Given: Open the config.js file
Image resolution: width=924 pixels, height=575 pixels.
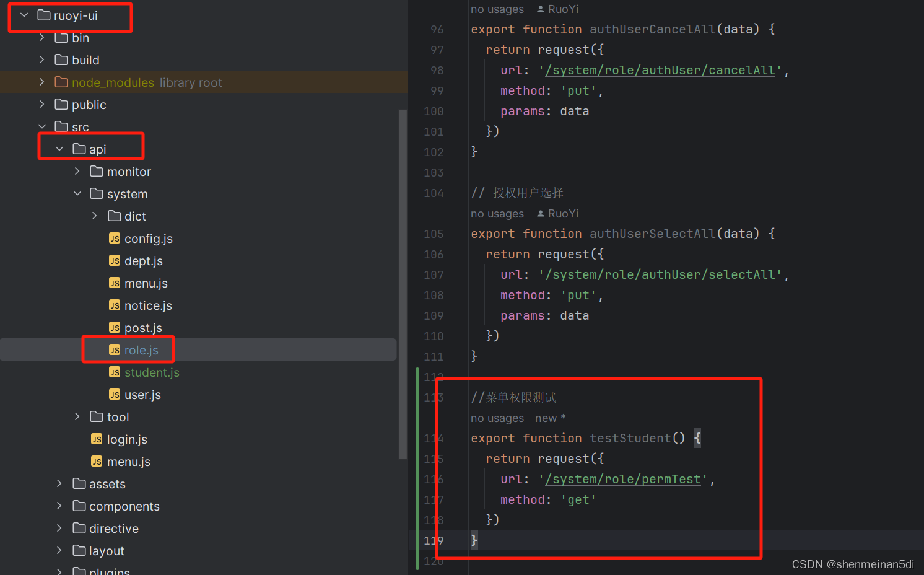Looking at the screenshot, I should 149,239.
